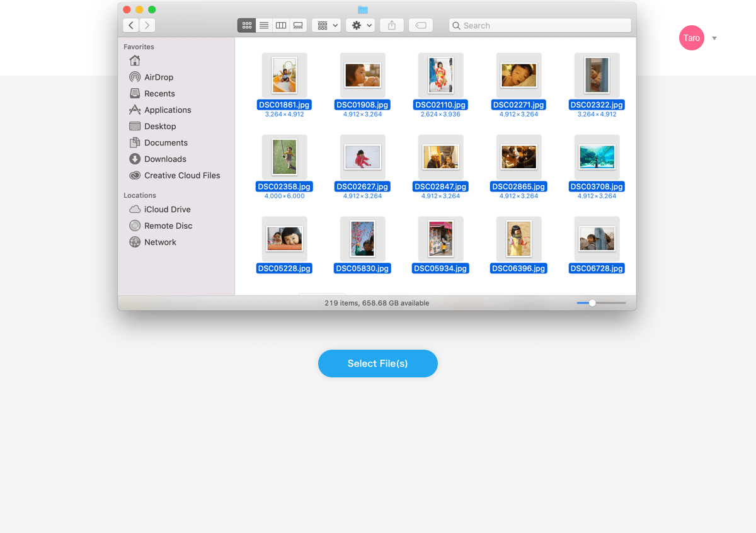The image size is (756, 533).
Task: Click the Tags icon in the toolbar
Action: point(421,25)
